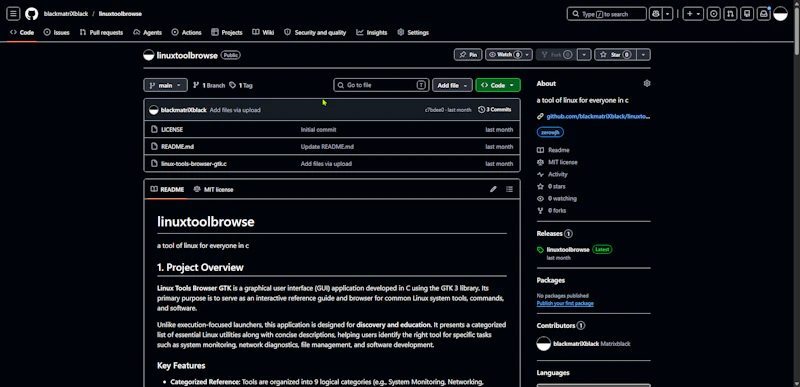Open the Pull requests tab
The height and width of the screenshot is (387, 800).
tap(101, 32)
